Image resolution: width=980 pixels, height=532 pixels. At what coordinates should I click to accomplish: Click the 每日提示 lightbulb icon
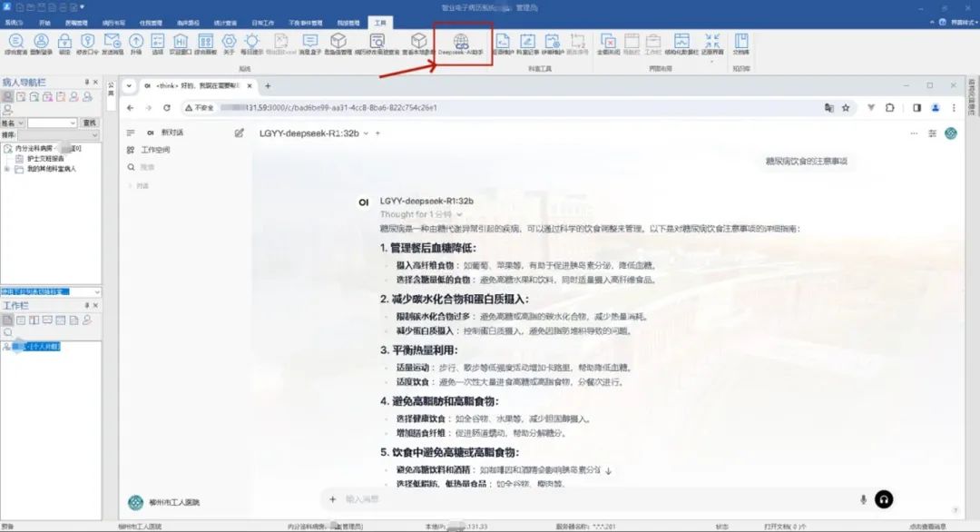click(251, 44)
